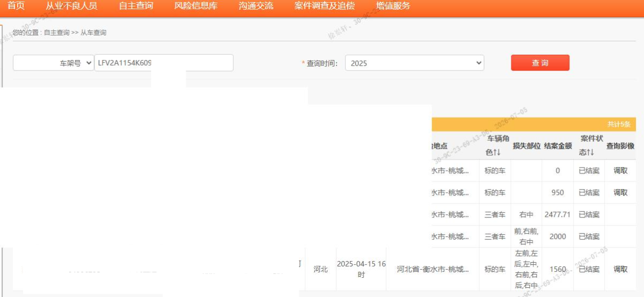Click 三者车 in the 2477.71 row
Screen dimensions: 644x297
point(494,215)
